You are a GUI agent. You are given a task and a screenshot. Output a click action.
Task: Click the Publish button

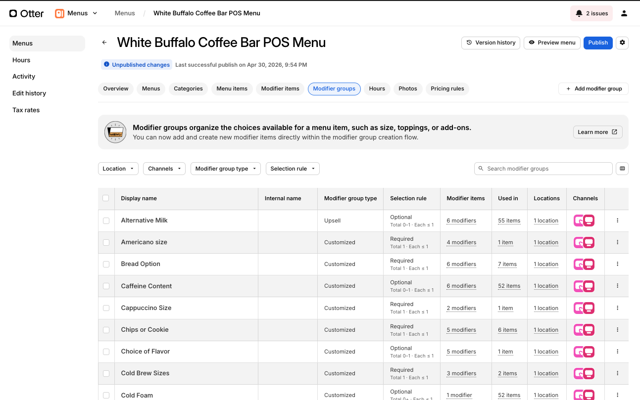click(598, 42)
